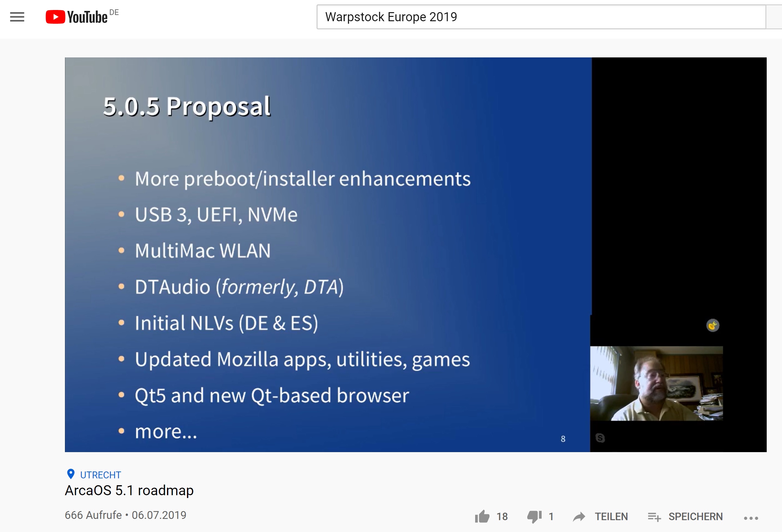782x532 pixels.
Task: Click the 5.0.5 Proposal slide heading
Action: 187,107
